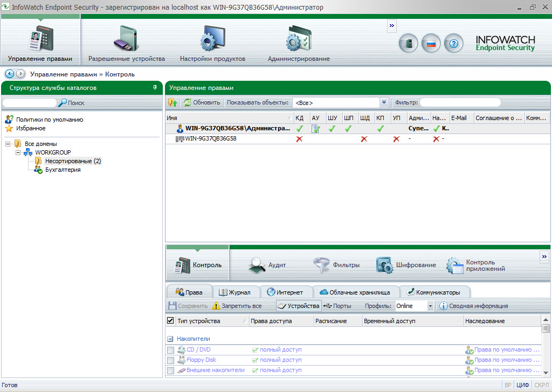
Task: Collapse the Накопители group
Action: [170, 339]
